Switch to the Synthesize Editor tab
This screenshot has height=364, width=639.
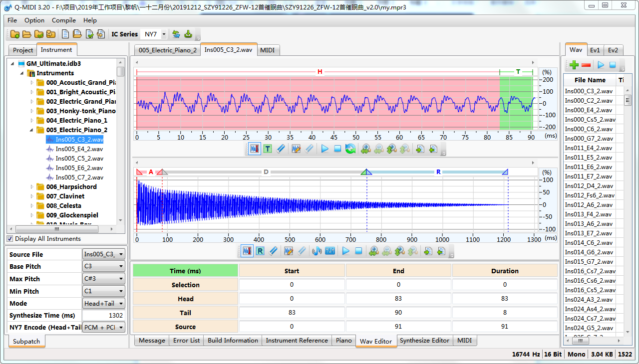tap(425, 341)
